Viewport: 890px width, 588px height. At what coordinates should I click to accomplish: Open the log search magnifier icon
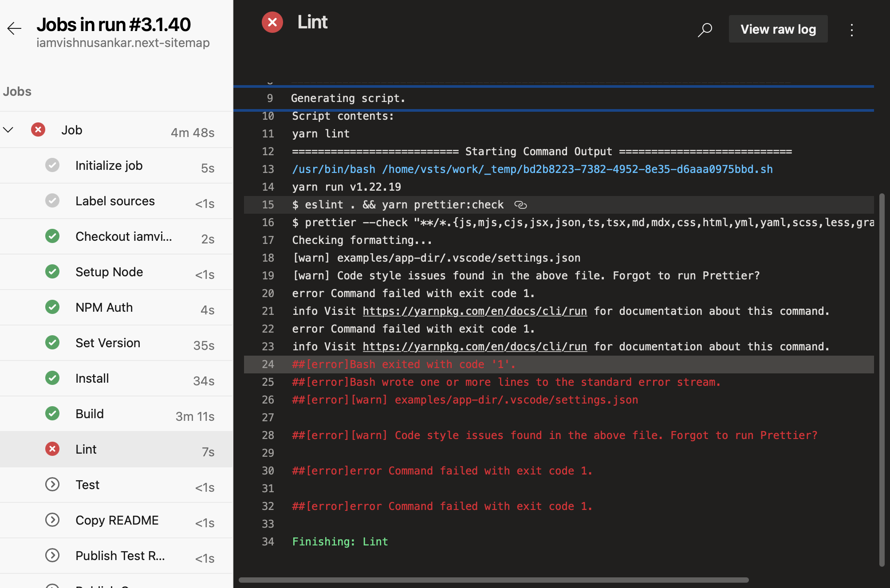tap(705, 30)
